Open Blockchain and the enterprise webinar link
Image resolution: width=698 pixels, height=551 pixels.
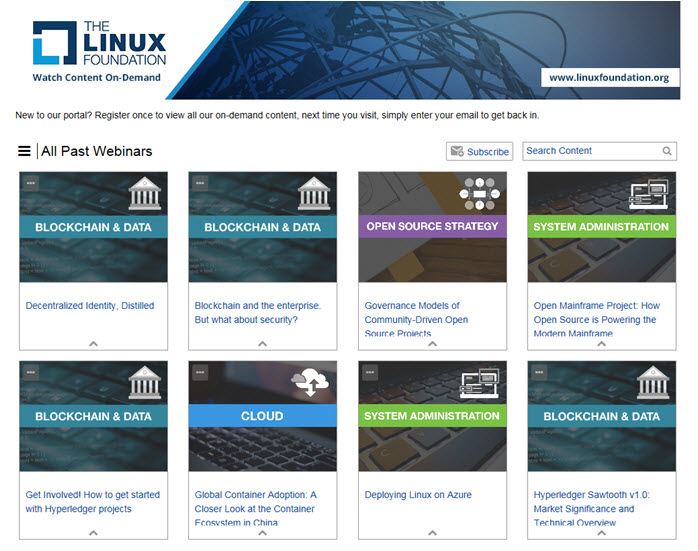pyautogui.click(x=258, y=312)
